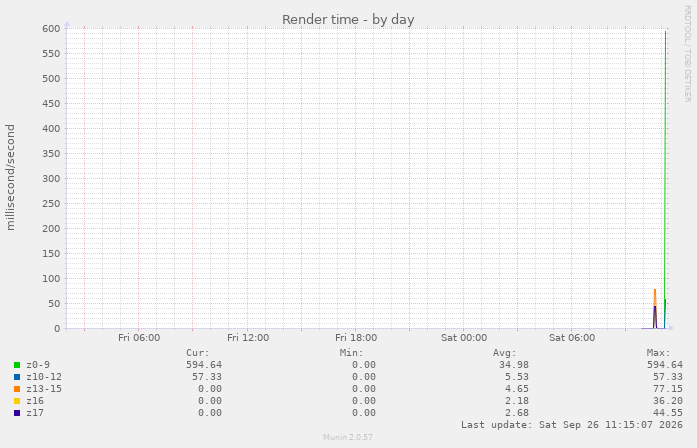Click the tall green z0-9 spike
Screen dimensions: 697x448
pyautogui.click(x=665, y=178)
